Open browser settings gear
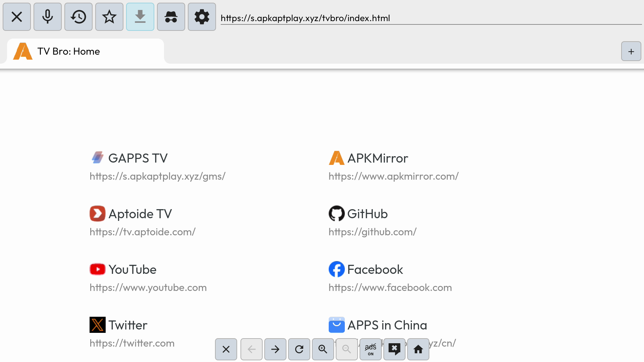Screen dimensions: 644x362 (202, 17)
